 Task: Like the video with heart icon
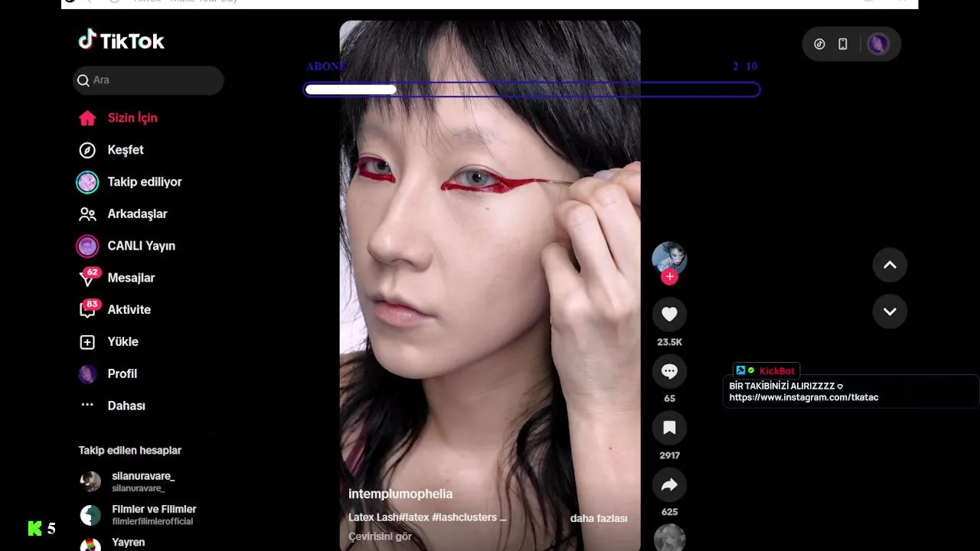pos(669,315)
